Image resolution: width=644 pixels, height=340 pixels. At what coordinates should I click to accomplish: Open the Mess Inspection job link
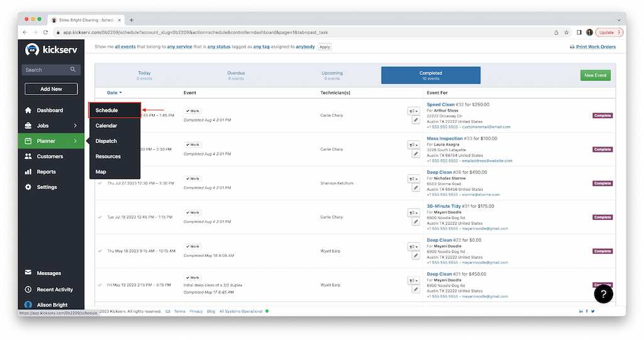click(445, 139)
